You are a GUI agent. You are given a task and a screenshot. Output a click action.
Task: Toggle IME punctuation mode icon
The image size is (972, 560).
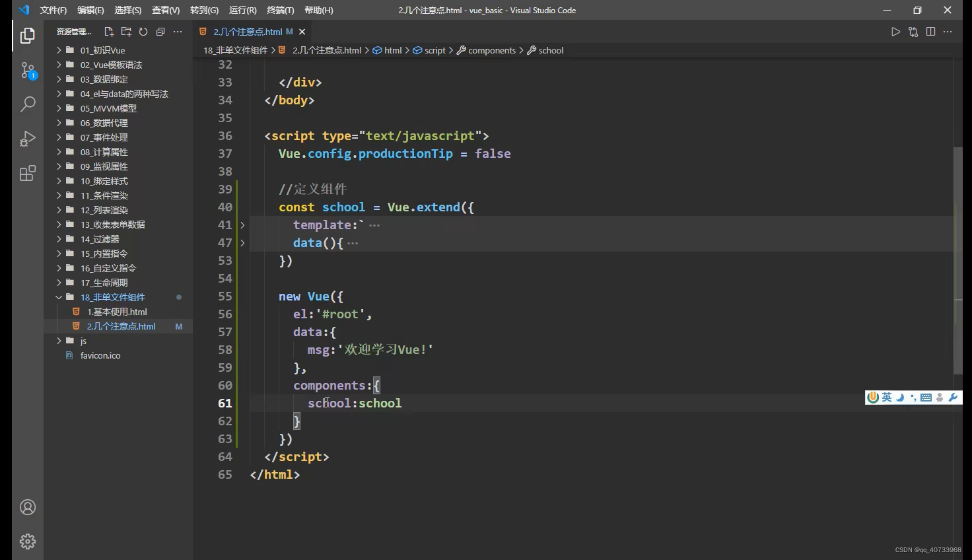tap(913, 398)
